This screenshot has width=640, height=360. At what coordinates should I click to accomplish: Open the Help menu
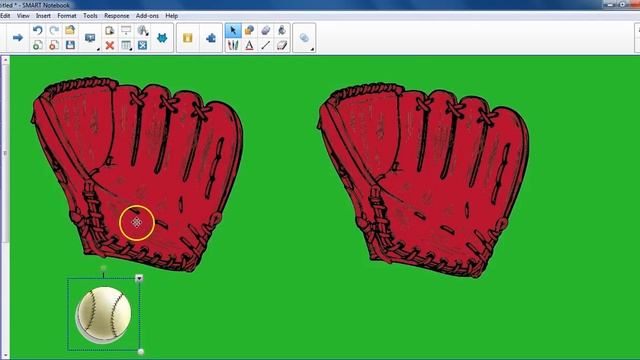171,16
